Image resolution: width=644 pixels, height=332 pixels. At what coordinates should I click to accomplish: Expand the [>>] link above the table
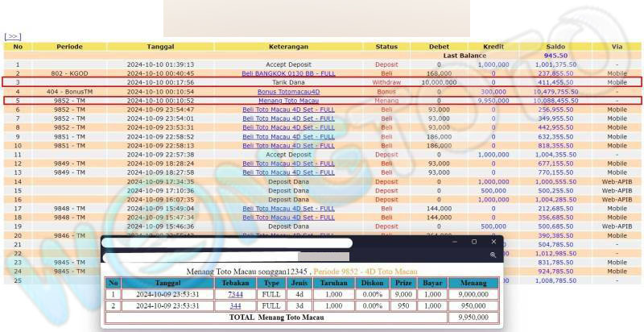[x=12, y=37]
